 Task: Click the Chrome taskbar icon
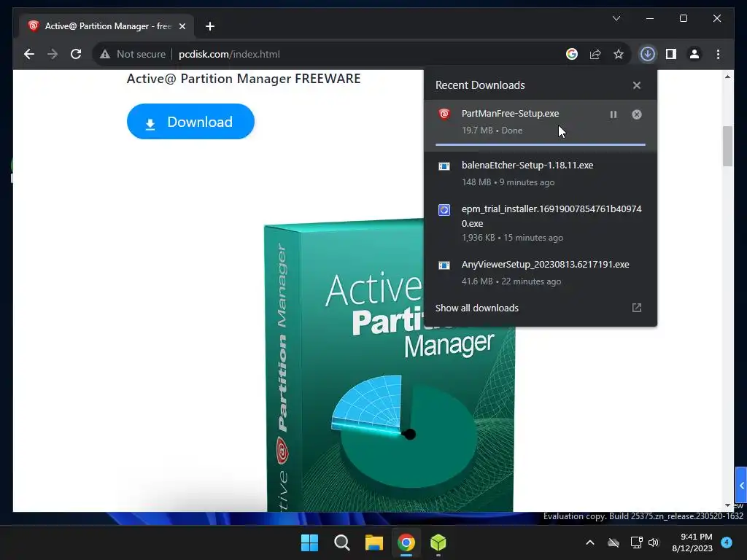pyautogui.click(x=406, y=542)
